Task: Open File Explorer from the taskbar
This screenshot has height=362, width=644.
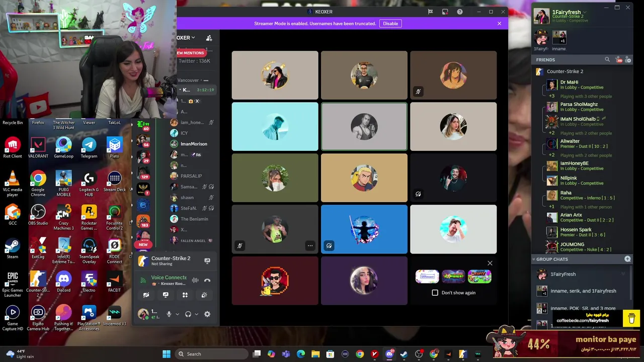Action: 315,354
